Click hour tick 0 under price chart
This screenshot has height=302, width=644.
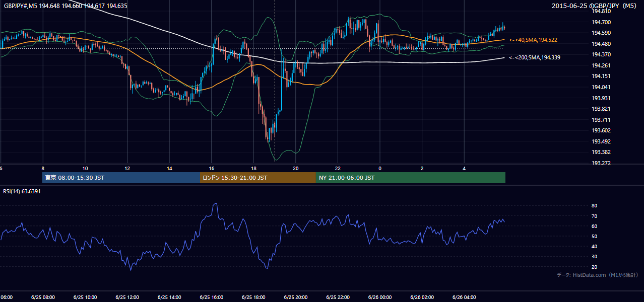tap(380, 169)
